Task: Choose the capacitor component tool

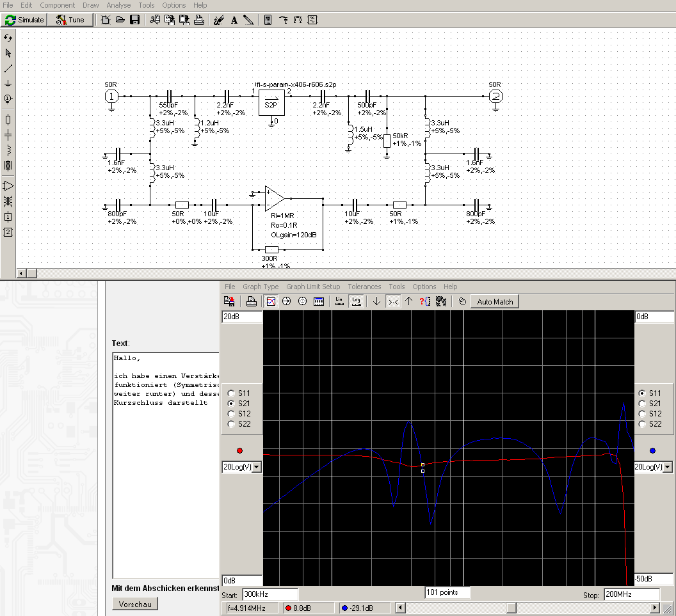Action: 8,135
